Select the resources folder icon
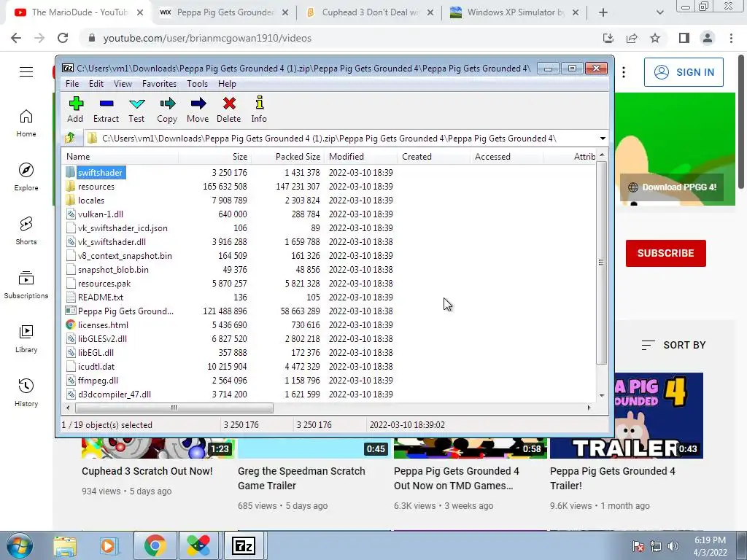 (x=71, y=186)
